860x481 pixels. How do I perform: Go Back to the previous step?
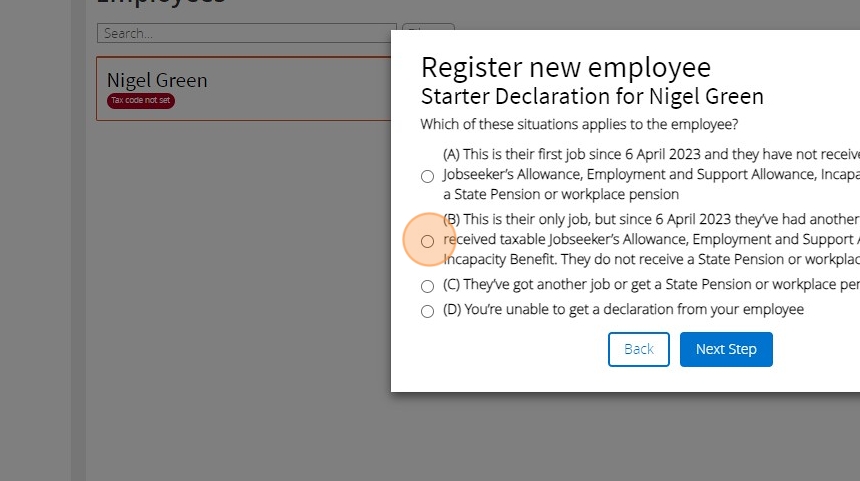pos(638,349)
